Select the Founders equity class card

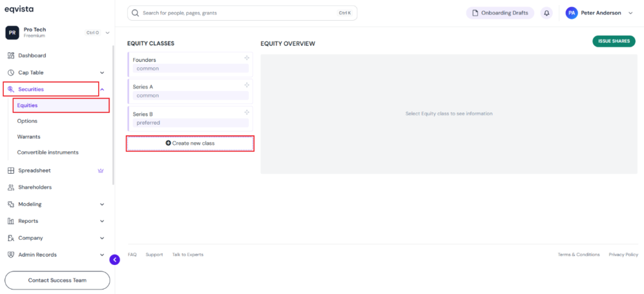click(x=190, y=65)
